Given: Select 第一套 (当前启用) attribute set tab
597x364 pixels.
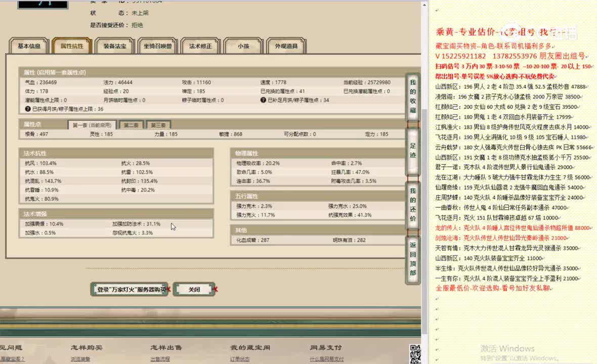Looking at the screenshot, I should tap(92, 125).
